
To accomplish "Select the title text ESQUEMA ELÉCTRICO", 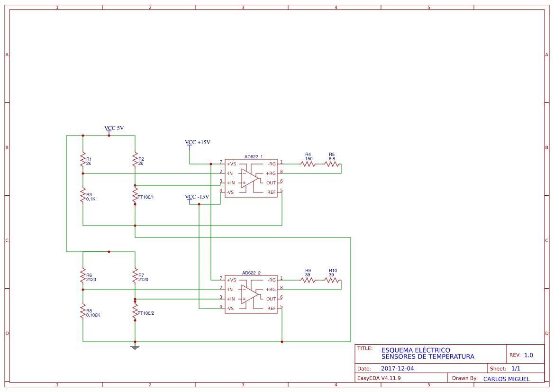I will (x=416, y=350).
